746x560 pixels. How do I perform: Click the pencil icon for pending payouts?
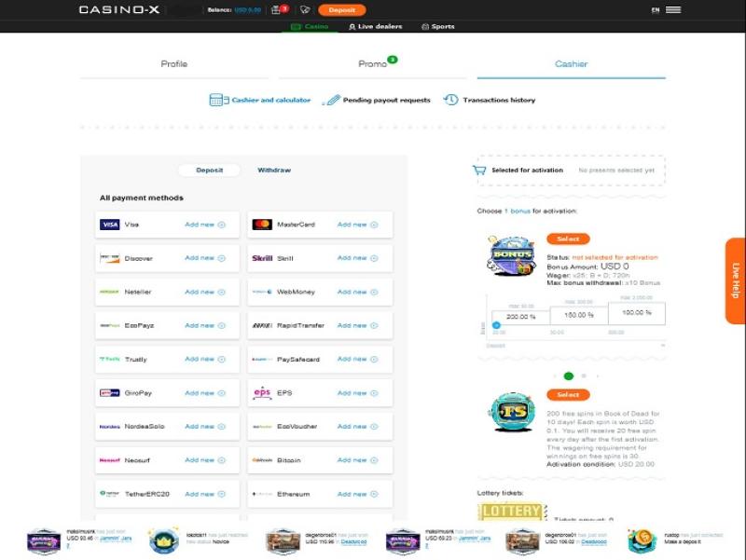tap(332, 100)
